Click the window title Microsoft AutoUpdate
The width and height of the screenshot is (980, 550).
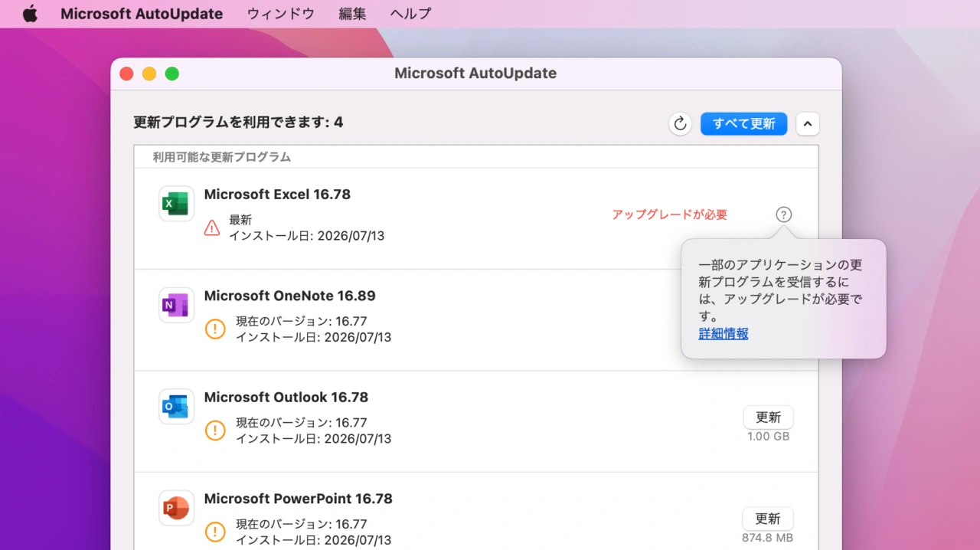point(475,74)
